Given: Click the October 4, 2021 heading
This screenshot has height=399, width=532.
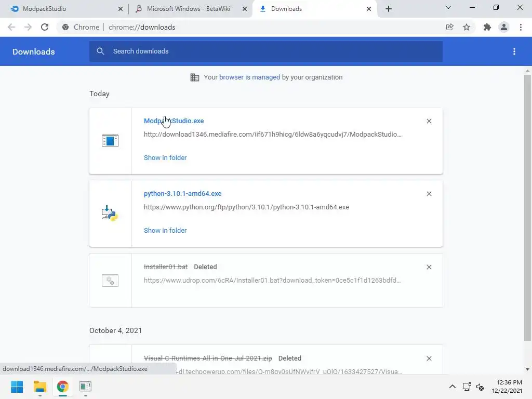Looking at the screenshot, I should coord(116,330).
